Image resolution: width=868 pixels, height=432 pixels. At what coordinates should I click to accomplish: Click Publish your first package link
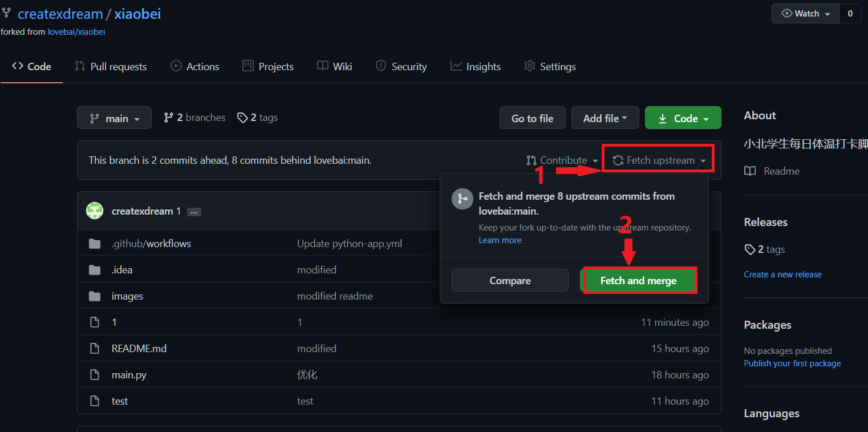click(792, 364)
